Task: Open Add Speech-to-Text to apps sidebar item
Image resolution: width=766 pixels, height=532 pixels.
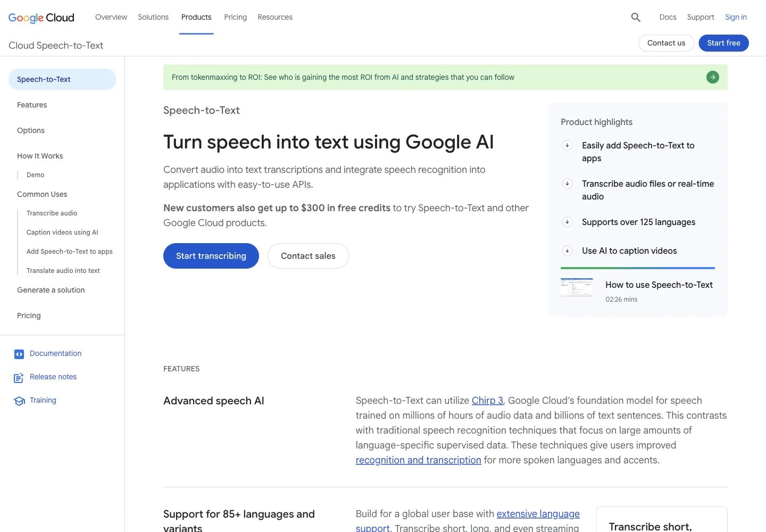Action: tap(70, 252)
